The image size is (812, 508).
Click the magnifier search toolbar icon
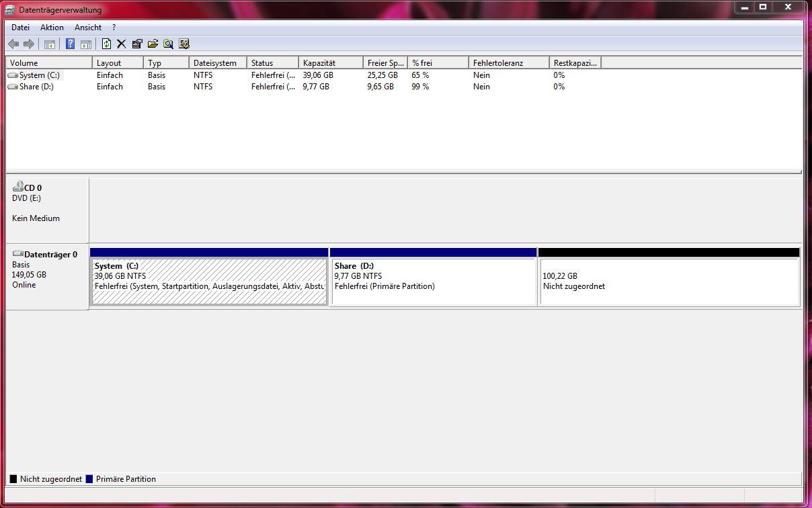coord(168,44)
